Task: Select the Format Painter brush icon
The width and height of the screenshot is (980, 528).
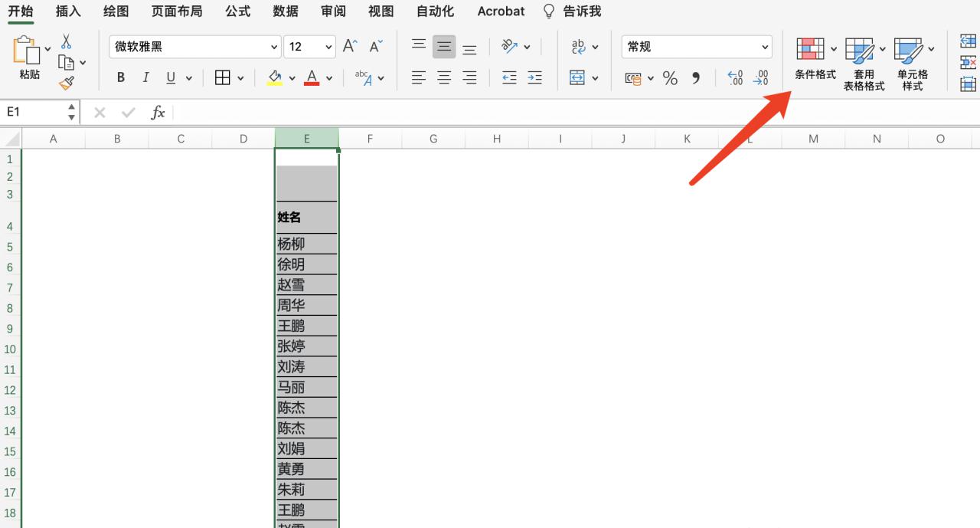Action: coord(67,83)
